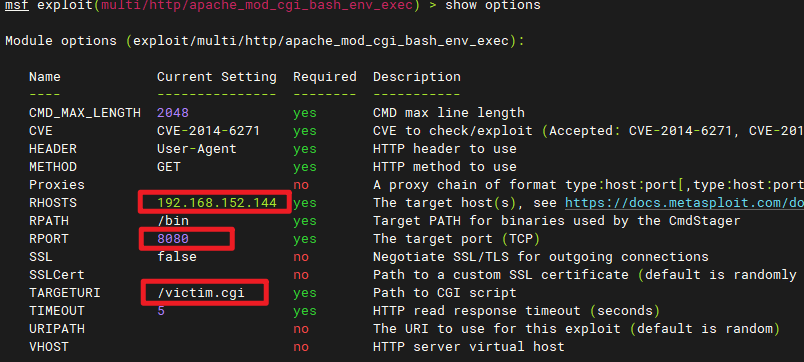Click the option name TIMEOUT
Screen dimensions: 804x362
pos(57,311)
